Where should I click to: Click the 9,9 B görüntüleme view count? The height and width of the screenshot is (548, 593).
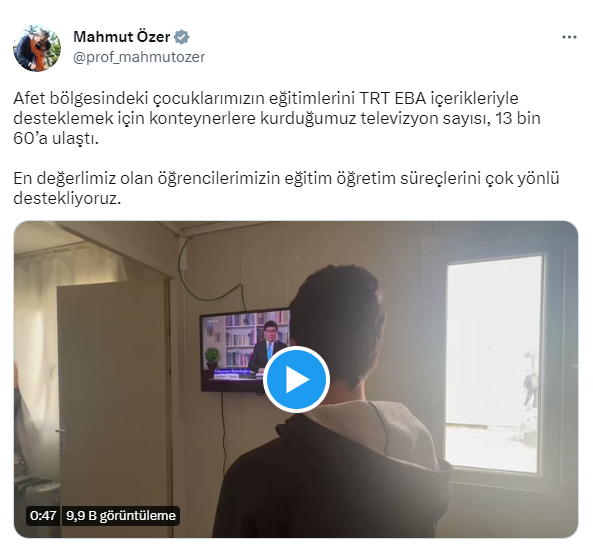(121, 515)
